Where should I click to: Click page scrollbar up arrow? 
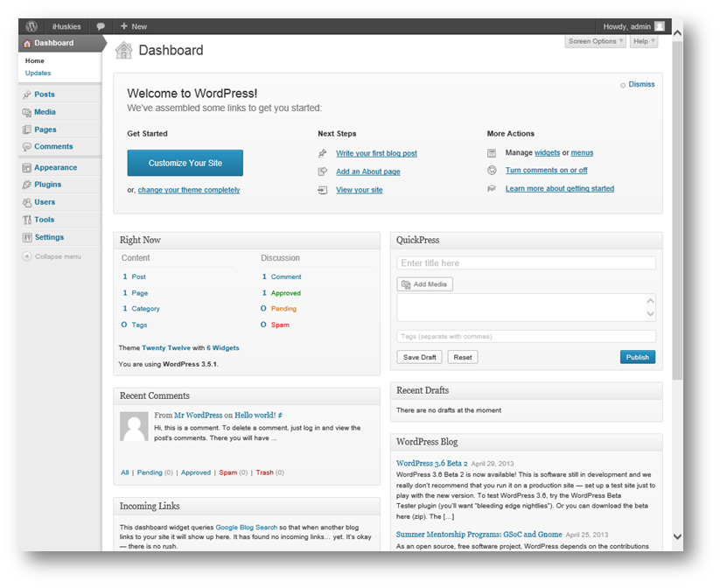[x=677, y=33]
